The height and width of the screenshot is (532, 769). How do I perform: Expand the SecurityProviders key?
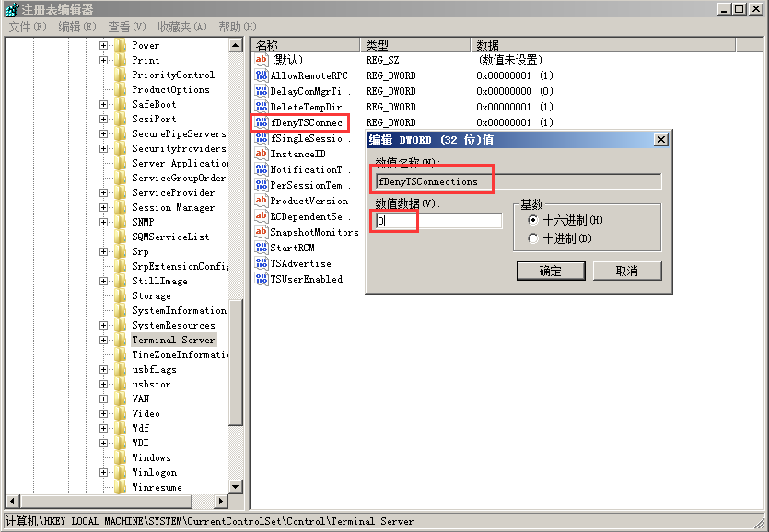pyautogui.click(x=104, y=148)
